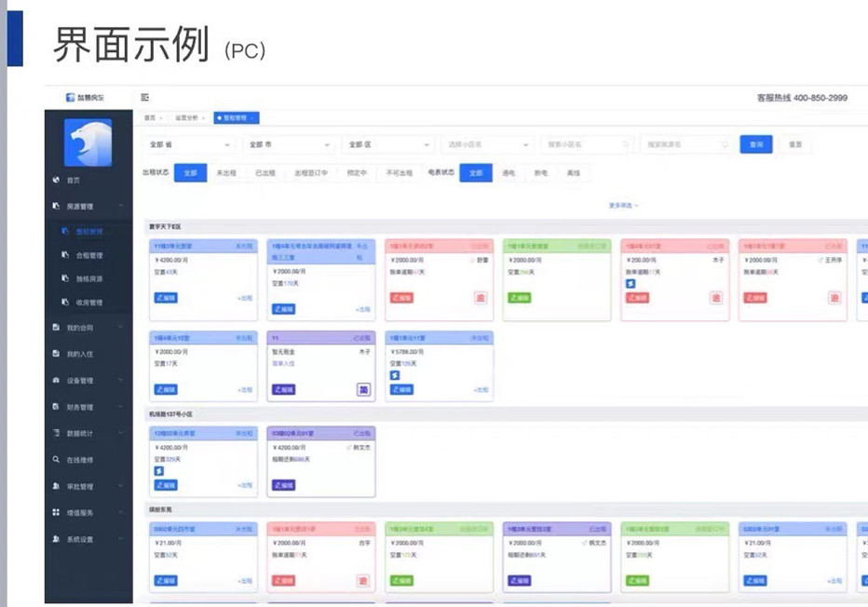Click the lion logo avatar in sidebar
The image size is (868, 607).
(x=88, y=142)
